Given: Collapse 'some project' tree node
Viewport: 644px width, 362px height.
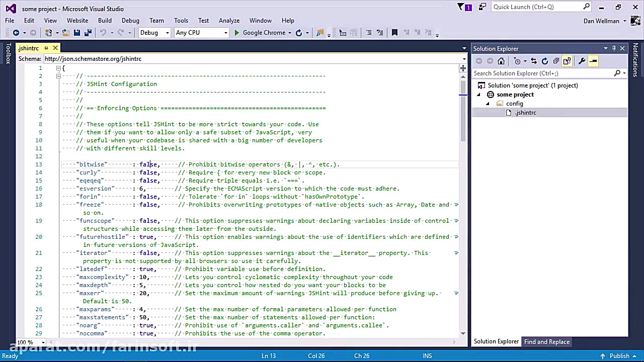Looking at the screenshot, I should point(478,95).
